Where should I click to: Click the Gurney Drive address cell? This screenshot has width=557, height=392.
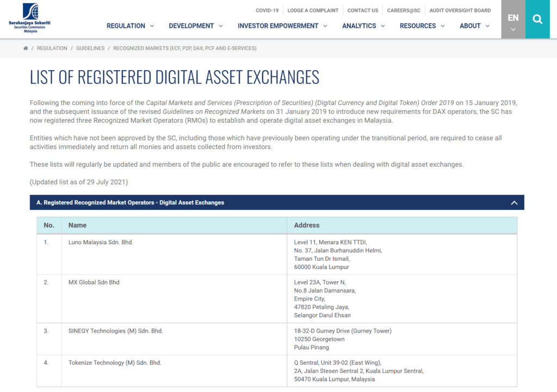click(402, 339)
